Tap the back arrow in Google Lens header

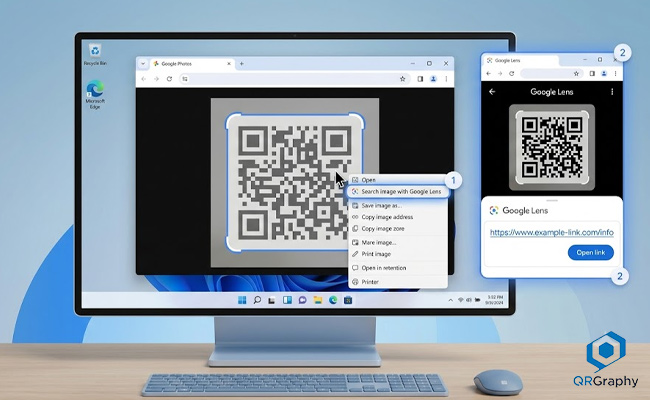(x=492, y=92)
